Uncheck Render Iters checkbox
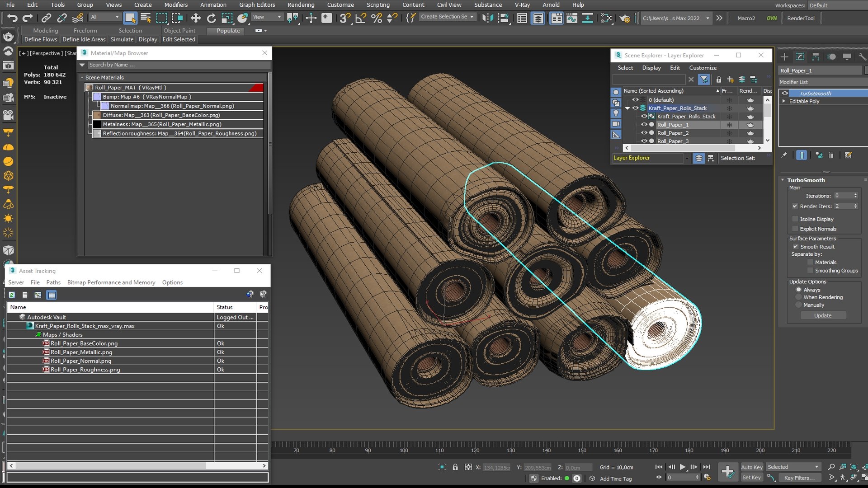Image resolution: width=868 pixels, height=488 pixels. point(795,206)
